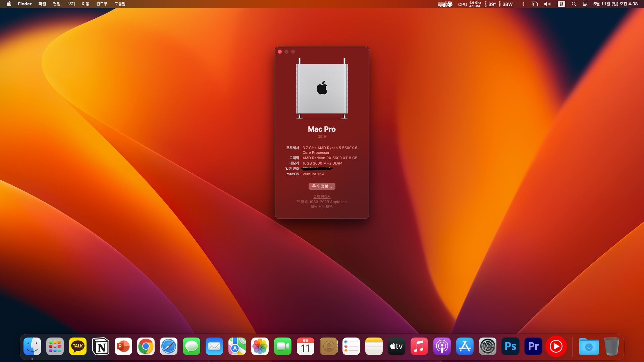Open Music app in the Dock

419,346
